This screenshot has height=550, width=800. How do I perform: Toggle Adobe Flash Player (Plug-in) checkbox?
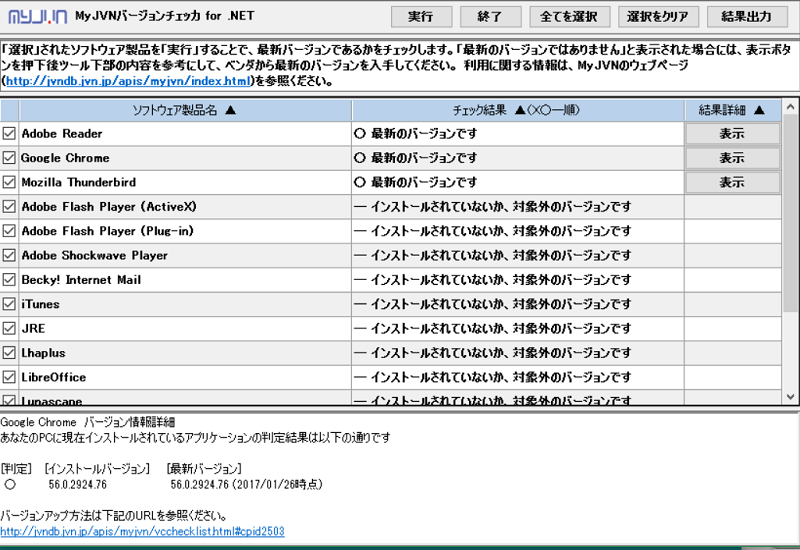(x=9, y=231)
